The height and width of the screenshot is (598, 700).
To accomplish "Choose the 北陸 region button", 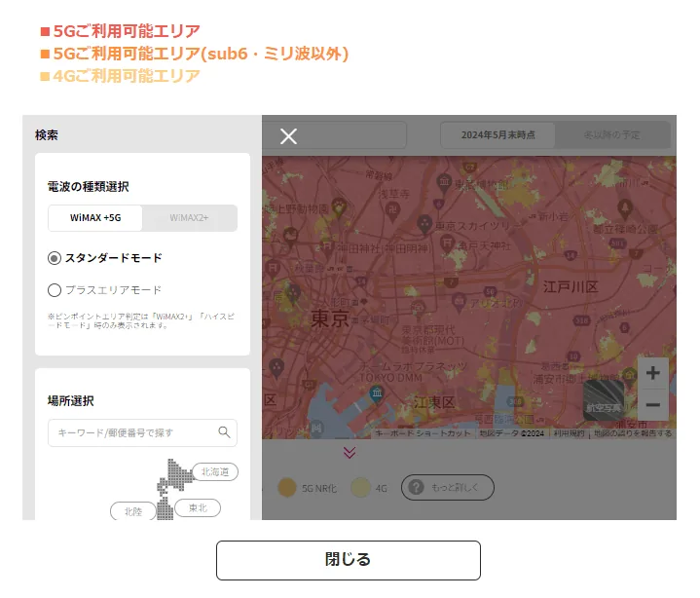I will click(x=133, y=511).
